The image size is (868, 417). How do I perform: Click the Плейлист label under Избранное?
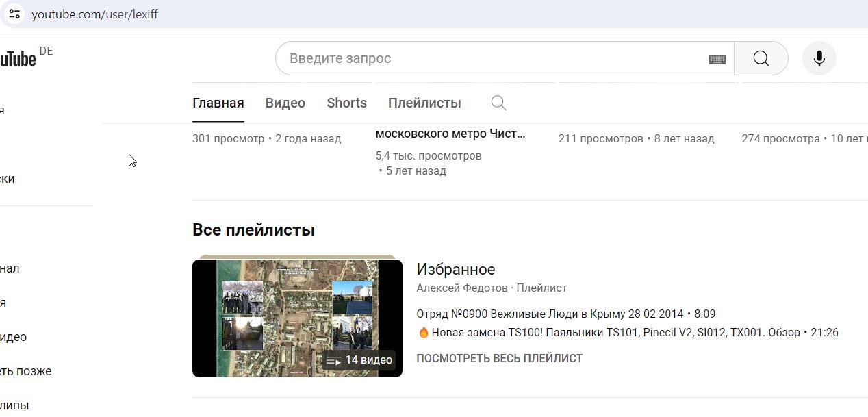pos(541,288)
